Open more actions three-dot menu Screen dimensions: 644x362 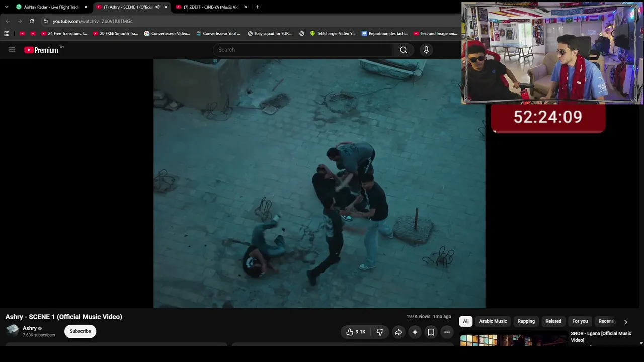click(x=447, y=332)
